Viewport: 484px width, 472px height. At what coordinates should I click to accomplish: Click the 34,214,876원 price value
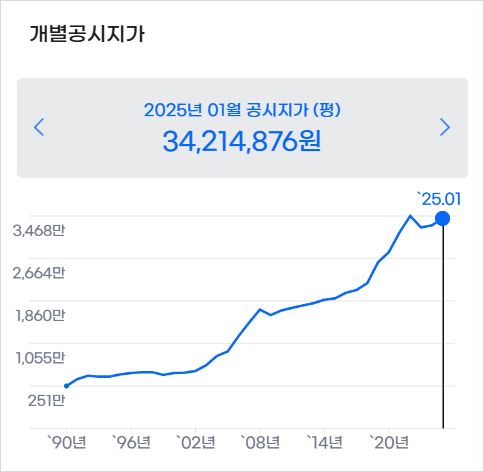coord(242,141)
